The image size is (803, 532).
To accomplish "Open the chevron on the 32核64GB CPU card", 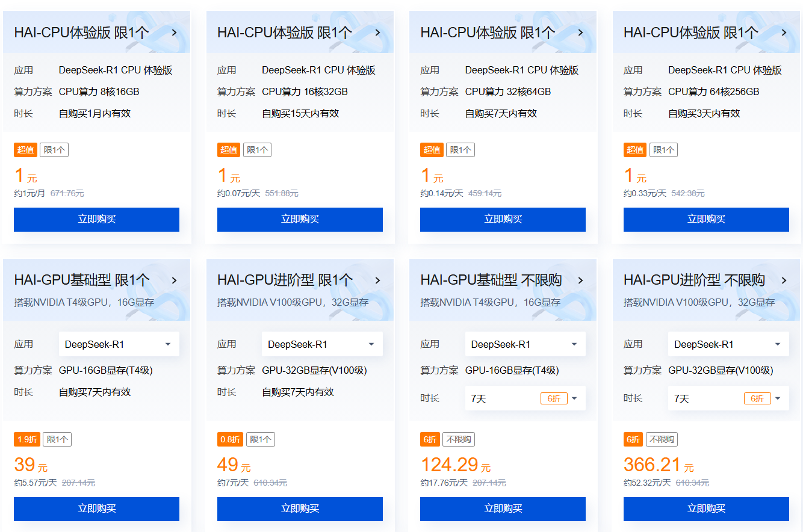I will [x=580, y=32].
